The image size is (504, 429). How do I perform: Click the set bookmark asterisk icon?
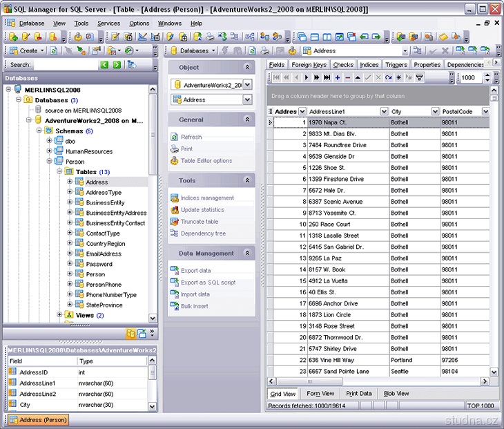coord(398,78)
